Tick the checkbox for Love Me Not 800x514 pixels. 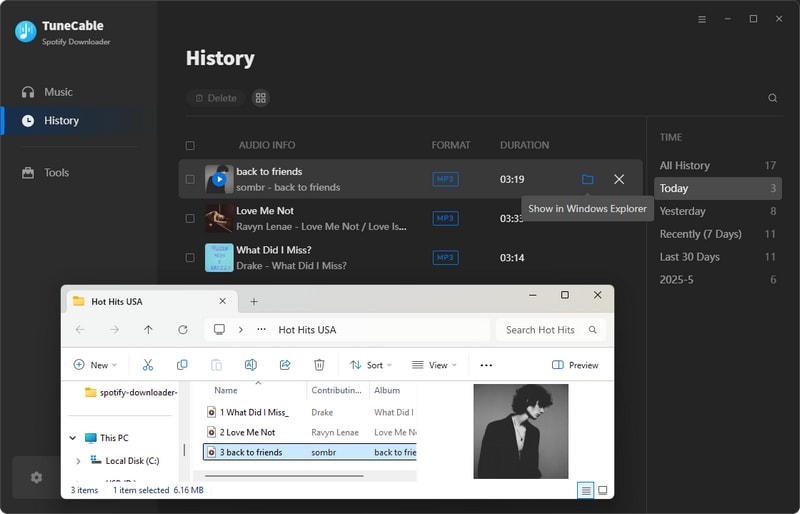pos(190,218)
